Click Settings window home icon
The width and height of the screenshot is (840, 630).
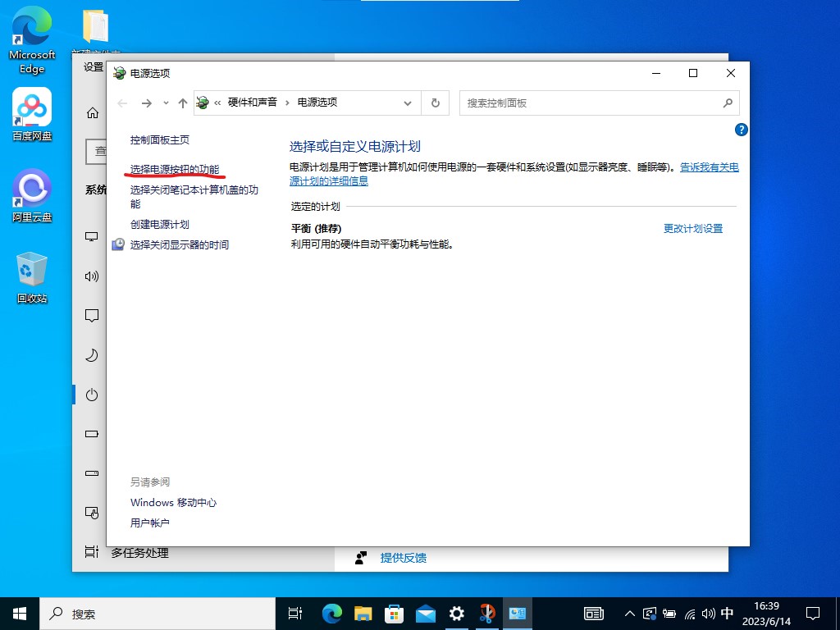(92, 112)
